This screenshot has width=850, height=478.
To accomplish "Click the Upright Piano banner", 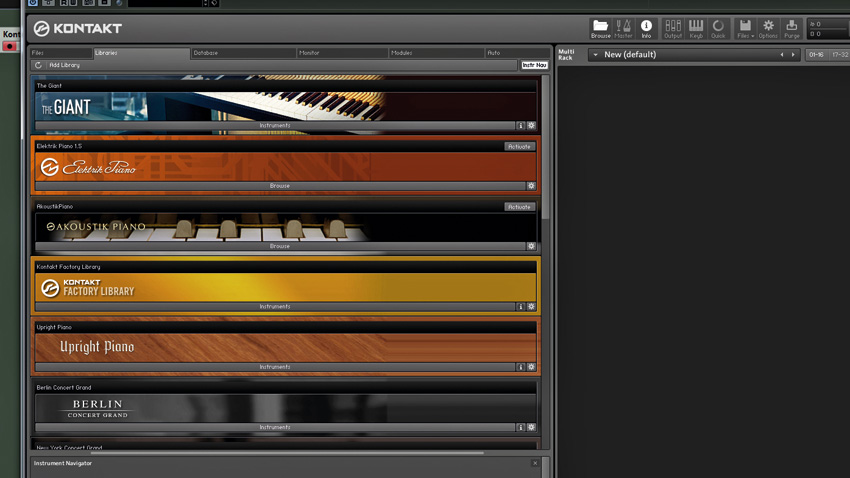I will point(286,348).
